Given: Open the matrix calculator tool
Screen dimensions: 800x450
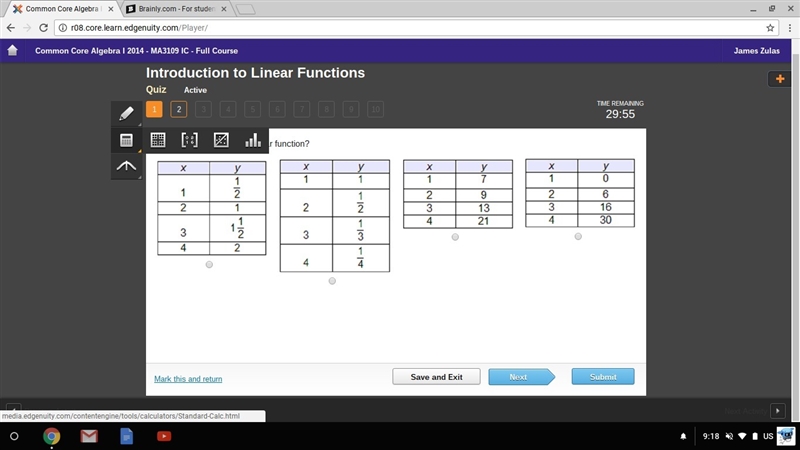Looking at the screenshot, I should tap(190, 140).
